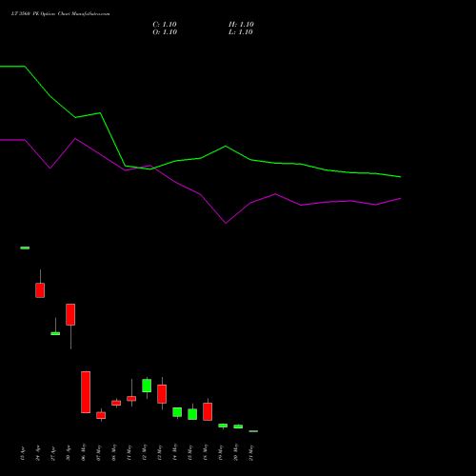This screenshot has width=476, height=476.
Task: Click the '20 May' date axis label
Action: pyautogui.click(x=236, y=452)
